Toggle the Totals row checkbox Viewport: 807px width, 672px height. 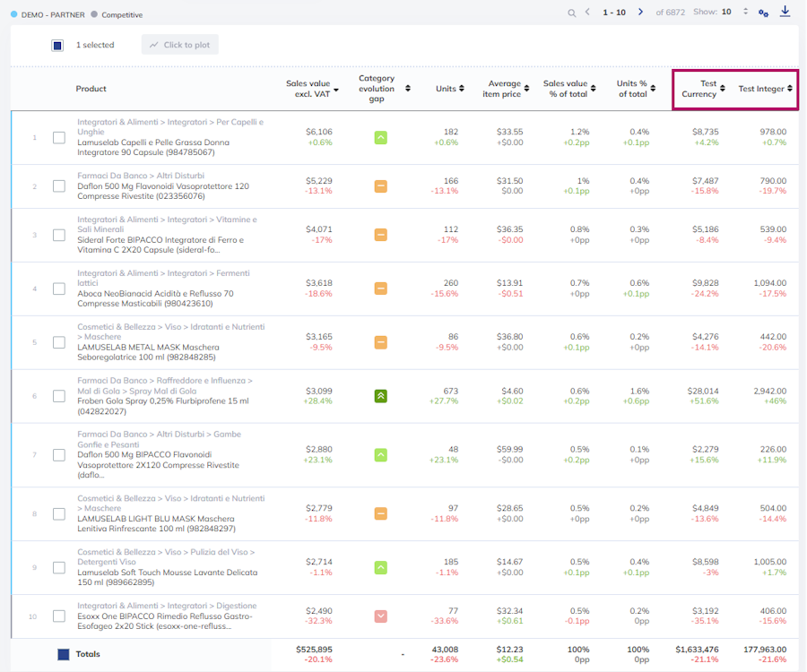click(x=64, y=654)
